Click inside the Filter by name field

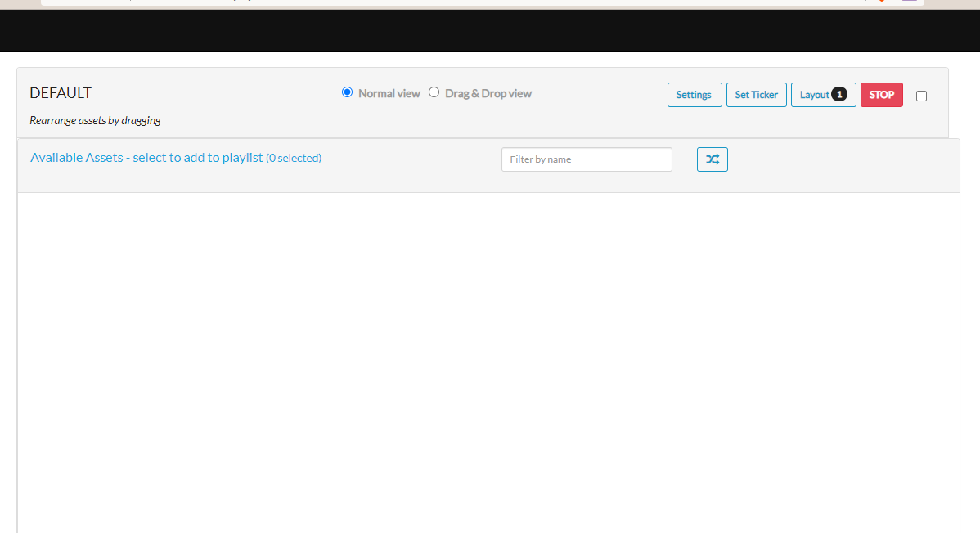[586, 159]
